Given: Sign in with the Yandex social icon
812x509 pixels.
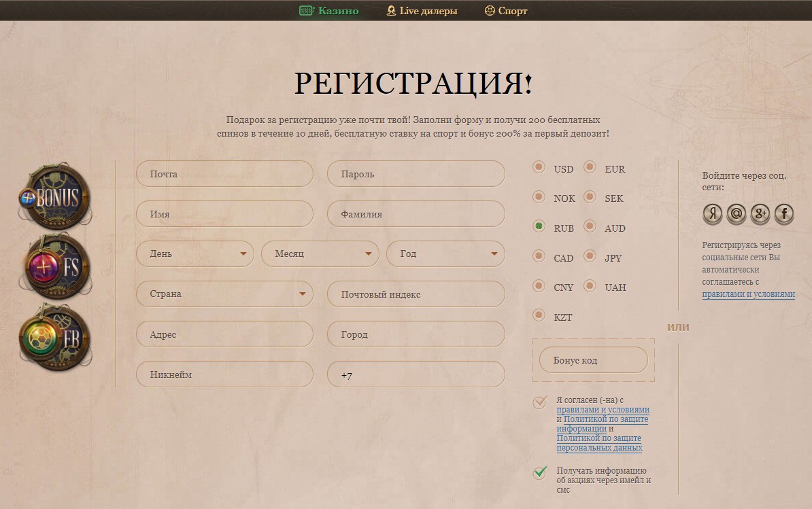Looking at the screenshot, I should tap(713, 214).
